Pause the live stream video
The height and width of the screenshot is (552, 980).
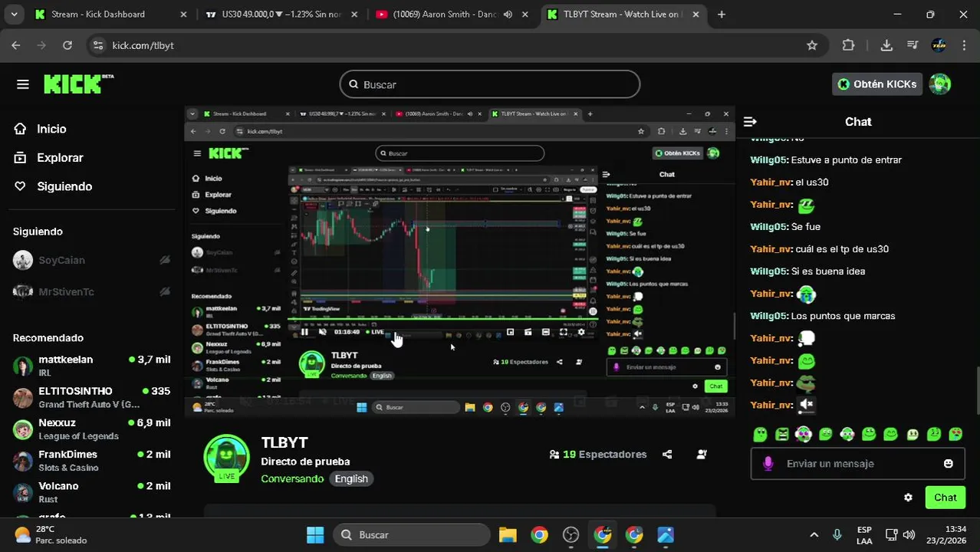point(304,332)
